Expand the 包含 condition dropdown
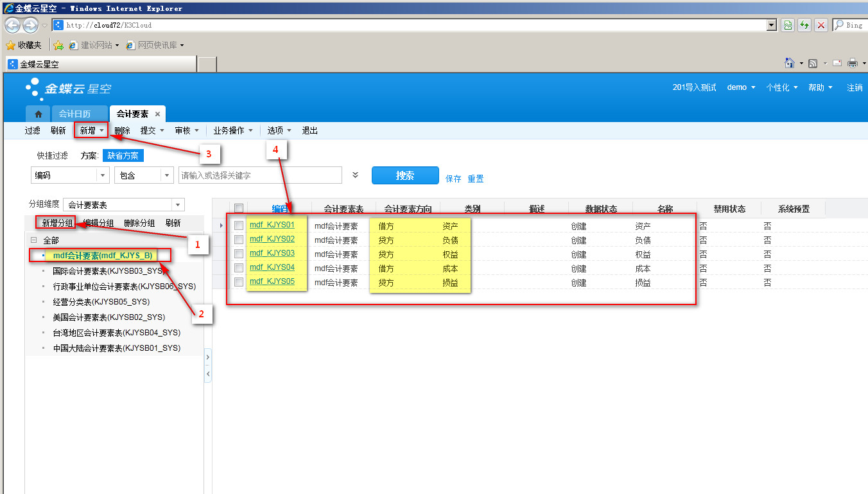 [167, 175]
